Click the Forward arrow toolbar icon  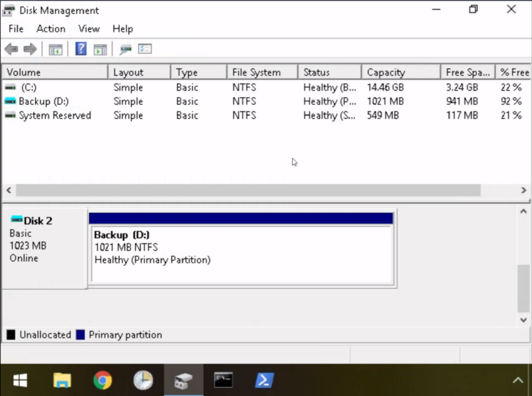tap(30, 49)
